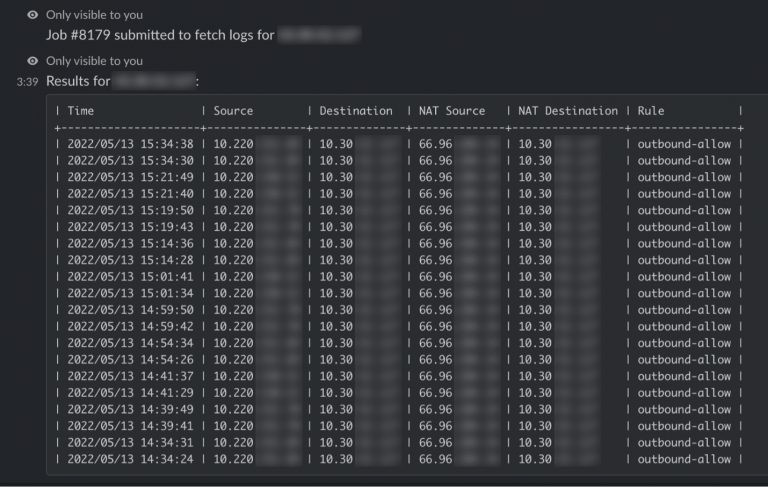Screen dimensions: 768x489
Task: Click the 2022/05/13 15:01:41 log entry time
Action: tap(130, 277)
